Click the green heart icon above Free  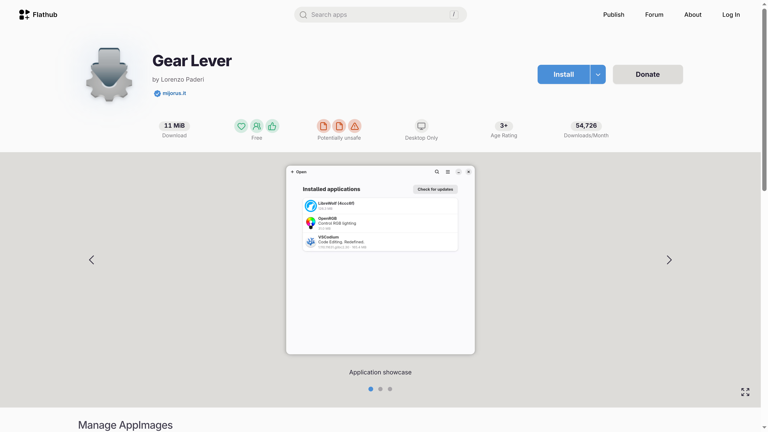[241, 126]
